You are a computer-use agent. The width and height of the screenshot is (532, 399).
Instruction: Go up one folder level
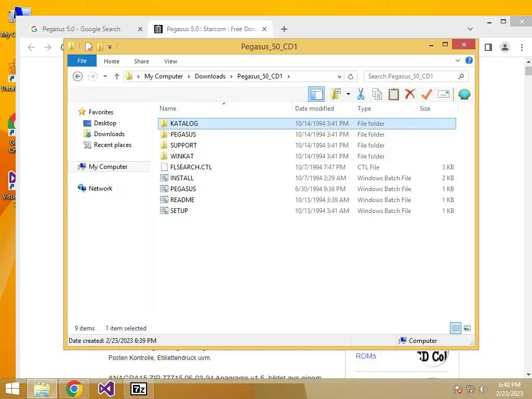click(117, 76)
